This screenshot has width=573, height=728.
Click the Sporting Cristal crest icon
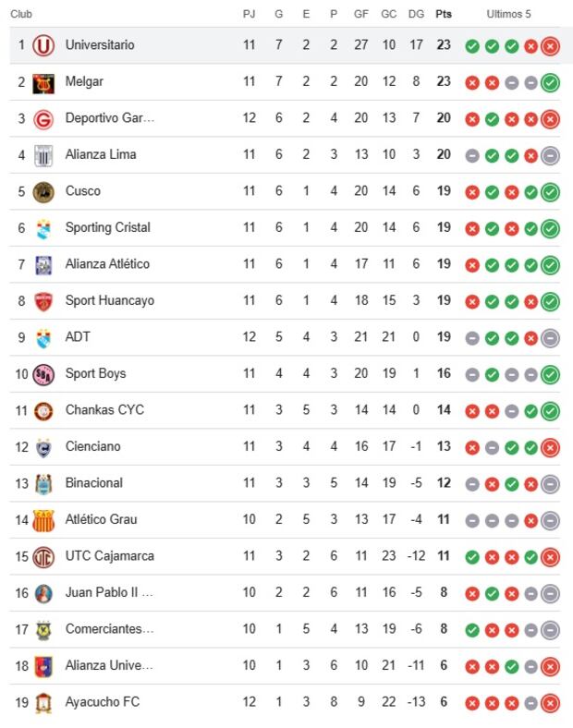coord(43,228)
